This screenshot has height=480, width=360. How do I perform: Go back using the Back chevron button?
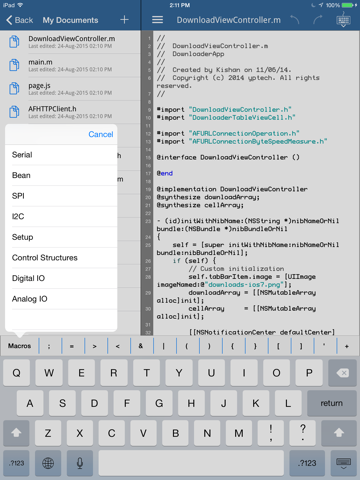coord(19,20)
